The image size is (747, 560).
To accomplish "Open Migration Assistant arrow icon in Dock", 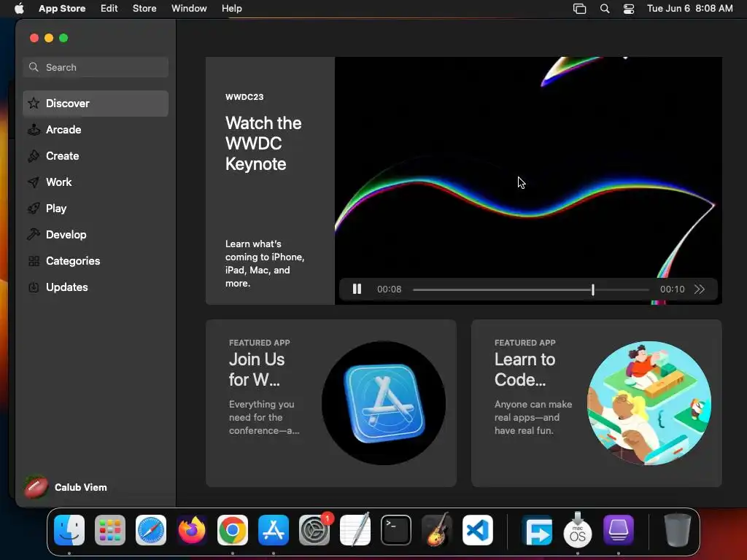I will 537,530.
